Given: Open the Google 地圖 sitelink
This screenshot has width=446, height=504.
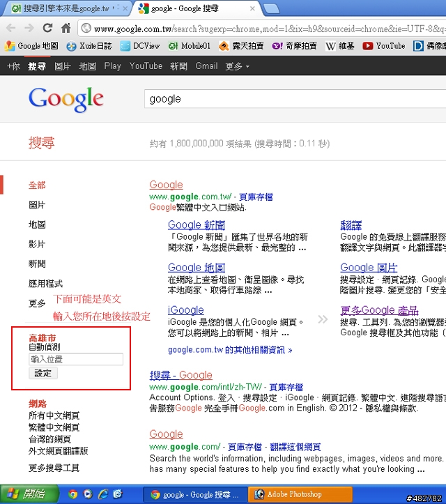Looking at the screenshot, I should tap(197, 268).
